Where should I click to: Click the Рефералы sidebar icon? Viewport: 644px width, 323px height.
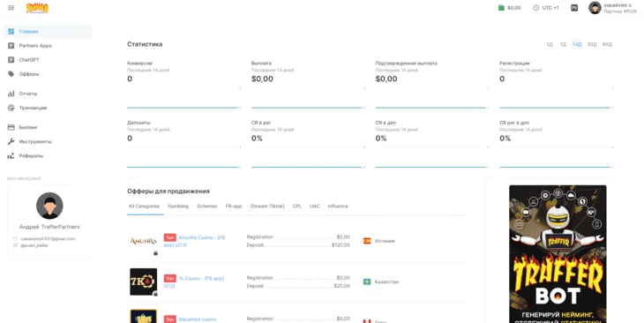(11, 155)
